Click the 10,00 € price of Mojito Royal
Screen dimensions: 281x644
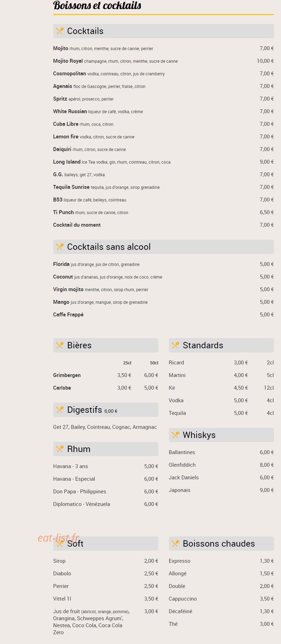(265, 61)
